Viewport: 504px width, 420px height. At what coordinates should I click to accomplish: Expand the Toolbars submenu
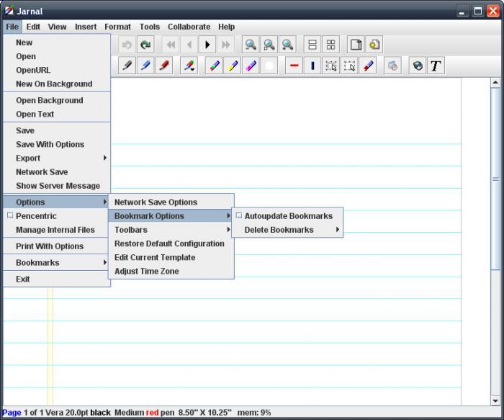point(171,230)
